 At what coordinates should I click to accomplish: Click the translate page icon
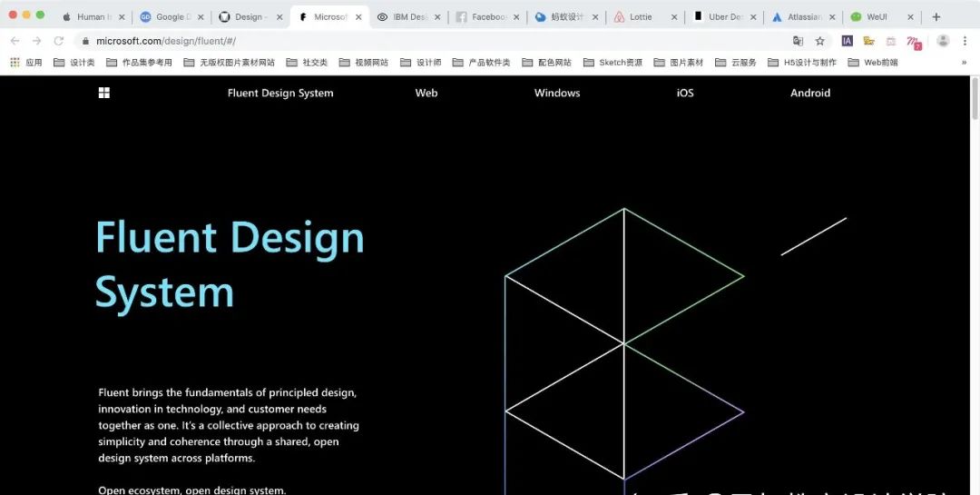point(799,41)
